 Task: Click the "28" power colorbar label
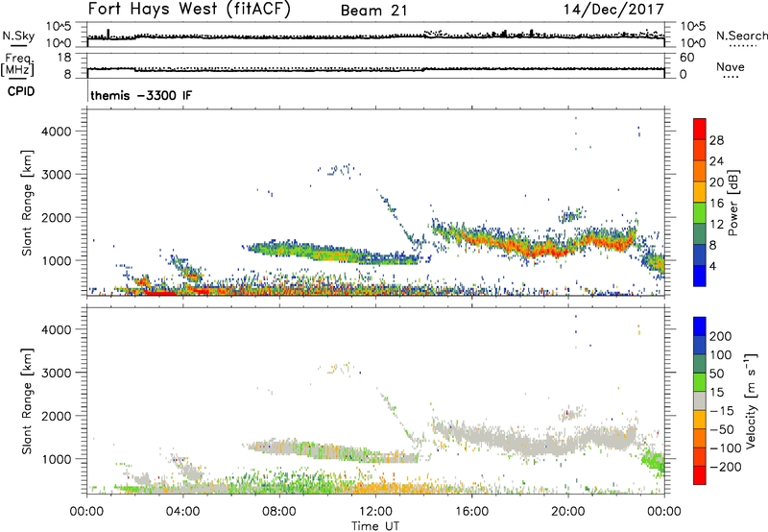tap(716, 140)
